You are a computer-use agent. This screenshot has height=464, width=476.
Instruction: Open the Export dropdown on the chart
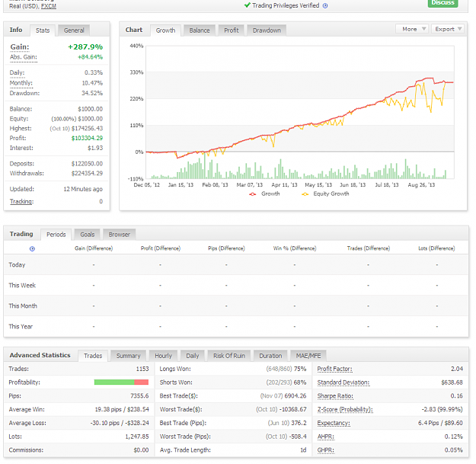[448, 29]
